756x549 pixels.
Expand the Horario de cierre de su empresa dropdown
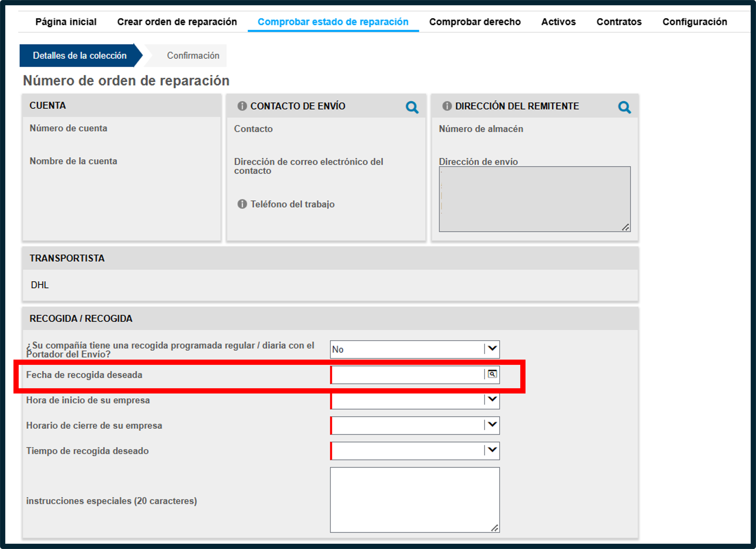pos(492,425)
